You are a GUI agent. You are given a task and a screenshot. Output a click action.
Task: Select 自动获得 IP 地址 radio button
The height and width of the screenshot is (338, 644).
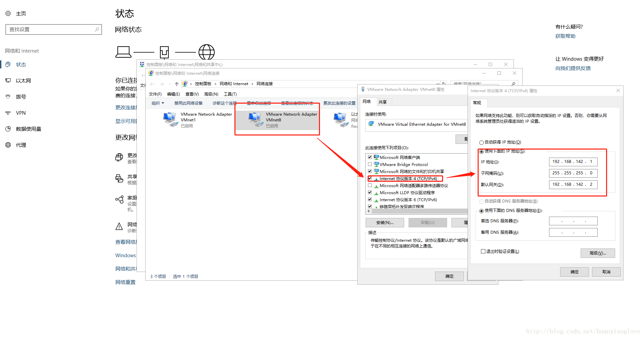(481, 143)
